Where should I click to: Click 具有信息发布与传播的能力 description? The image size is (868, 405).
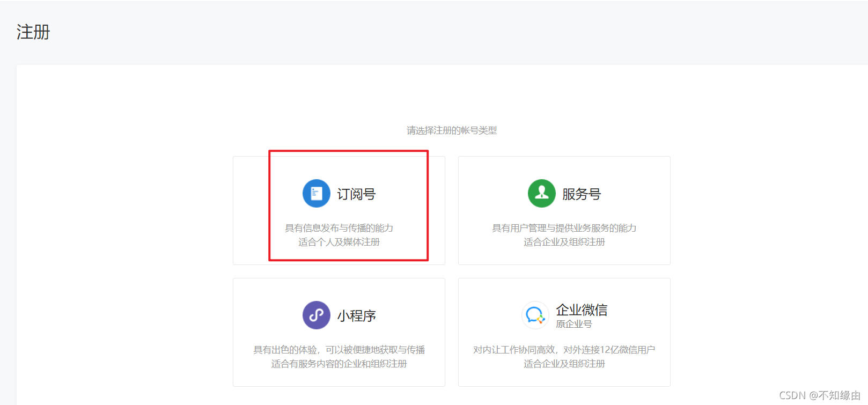(x=339, y=228)
